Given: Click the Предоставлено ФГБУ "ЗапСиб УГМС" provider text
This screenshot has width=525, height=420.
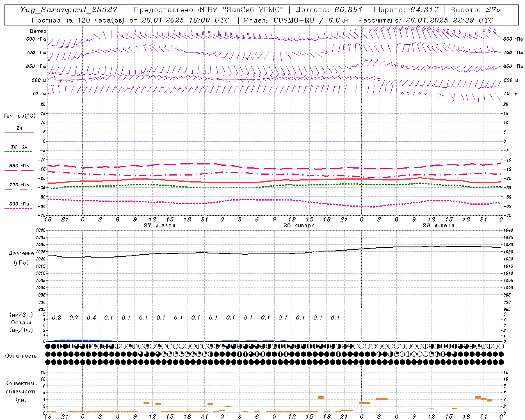Looking at the screenshot, I should tap(209, 10).
